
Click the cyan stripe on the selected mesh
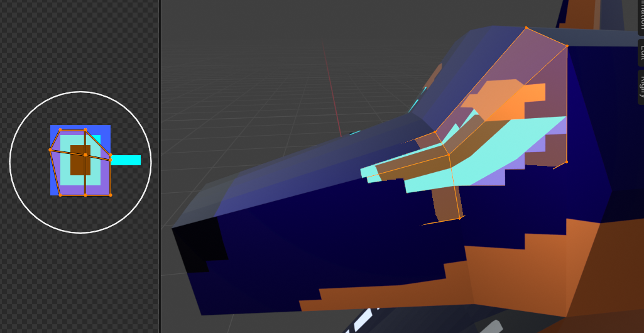tap(503, 148)
